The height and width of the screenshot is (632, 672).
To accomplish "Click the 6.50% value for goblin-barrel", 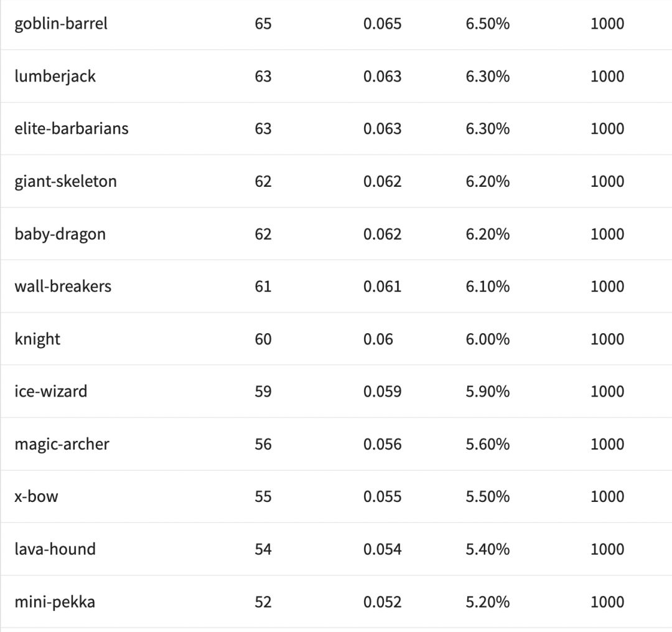I will click(487, 24).
